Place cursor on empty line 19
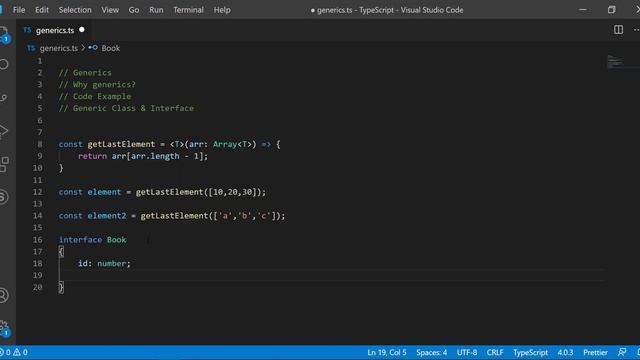 pyautogui.click(x=331, y=275)
